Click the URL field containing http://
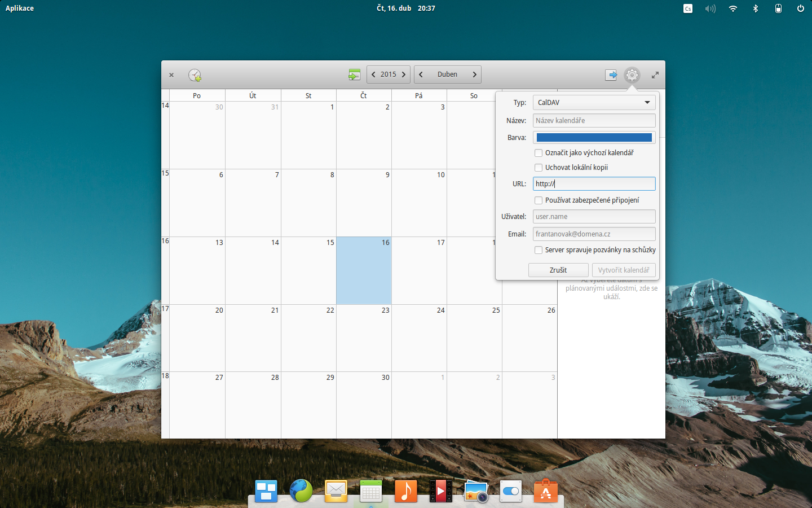 pyautogui.click(x=594, y=183)
